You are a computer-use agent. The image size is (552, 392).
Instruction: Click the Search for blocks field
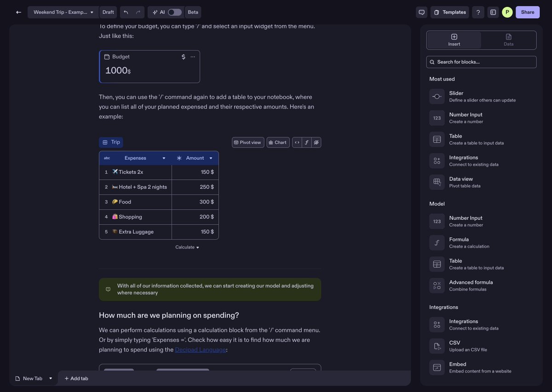(x=481, y=62)
